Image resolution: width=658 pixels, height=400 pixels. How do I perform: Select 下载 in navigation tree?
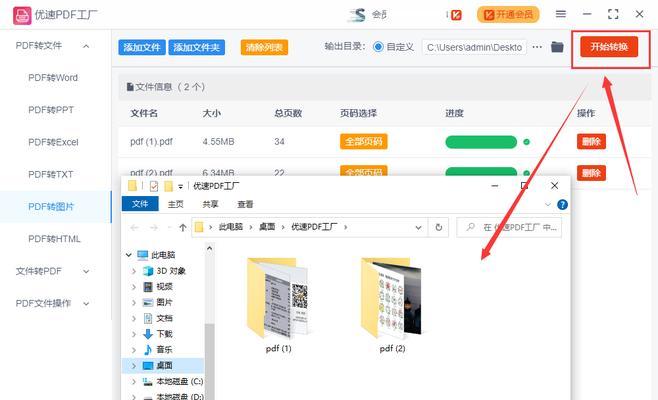pos(164,334)
